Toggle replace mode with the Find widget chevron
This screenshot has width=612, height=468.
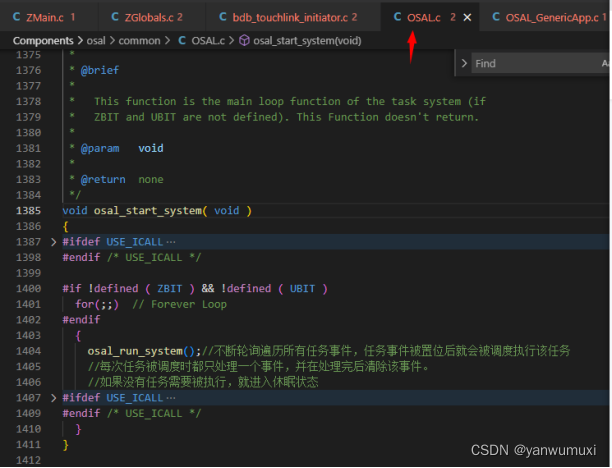pos(464,63)
